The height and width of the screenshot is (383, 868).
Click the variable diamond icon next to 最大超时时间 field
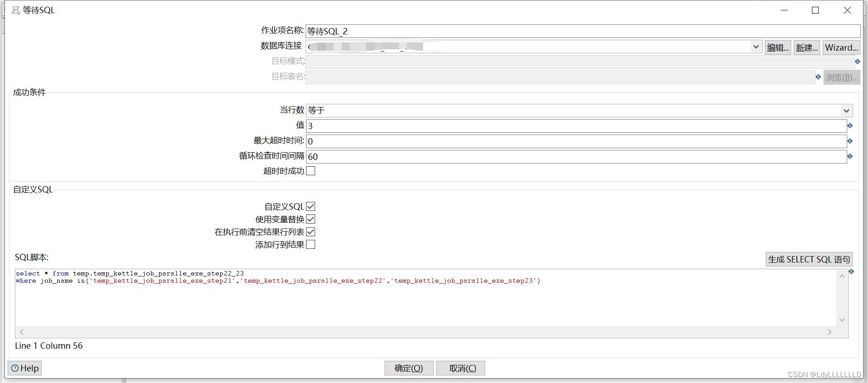(x=850, y=141)
